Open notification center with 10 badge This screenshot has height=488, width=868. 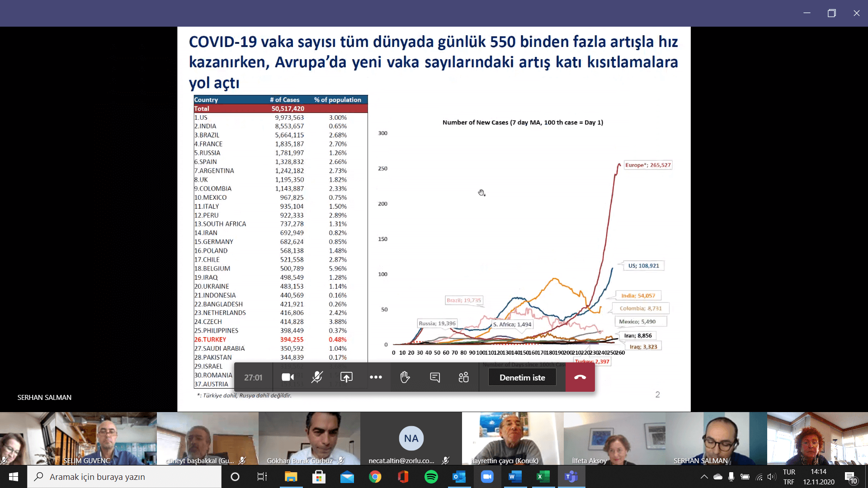pyautogui.click(x=850, y=477)
